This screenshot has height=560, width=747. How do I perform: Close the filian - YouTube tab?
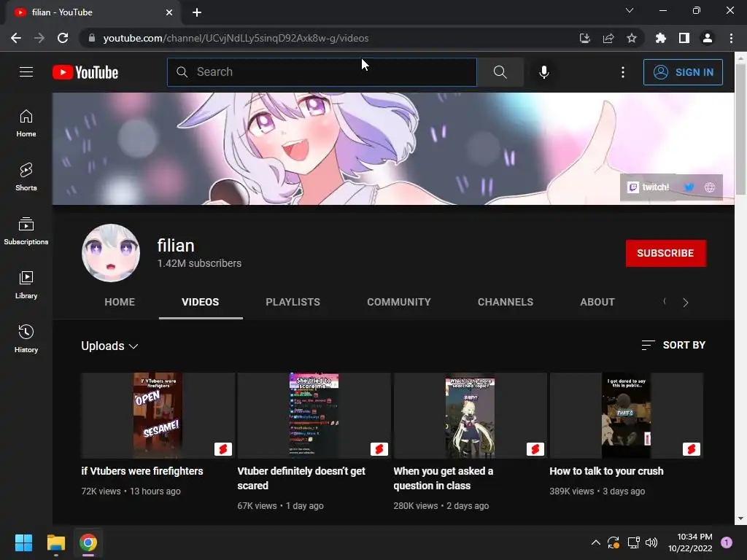169,12
